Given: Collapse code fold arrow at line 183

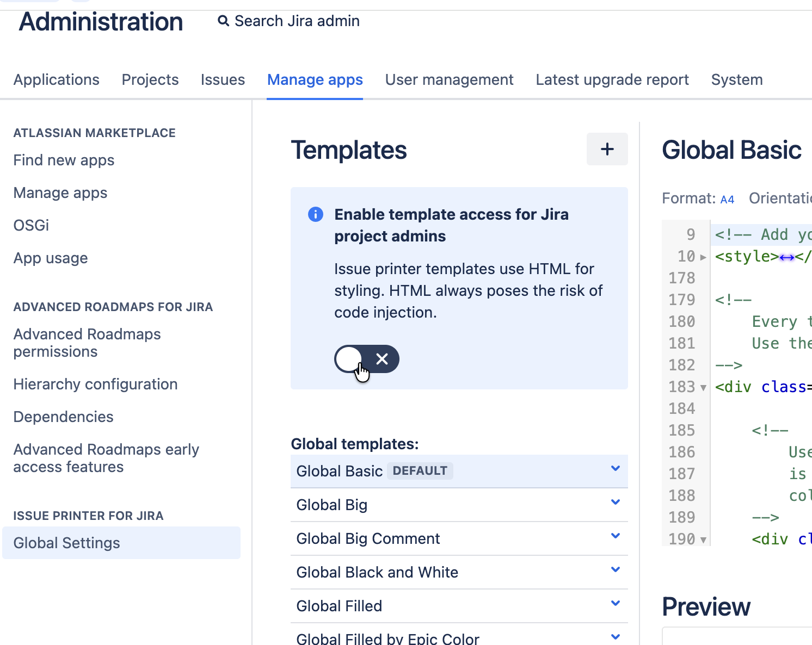Looking at the screenshot, I should pos(703,387).
